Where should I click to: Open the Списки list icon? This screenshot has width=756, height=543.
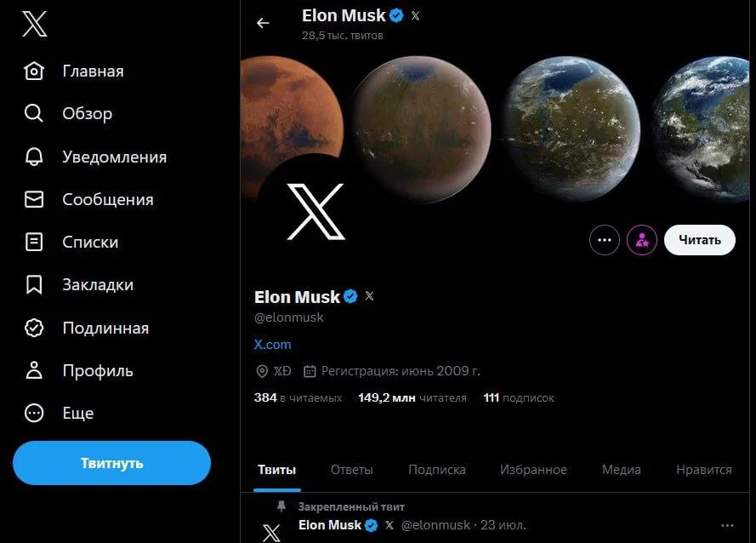[34, 242]
